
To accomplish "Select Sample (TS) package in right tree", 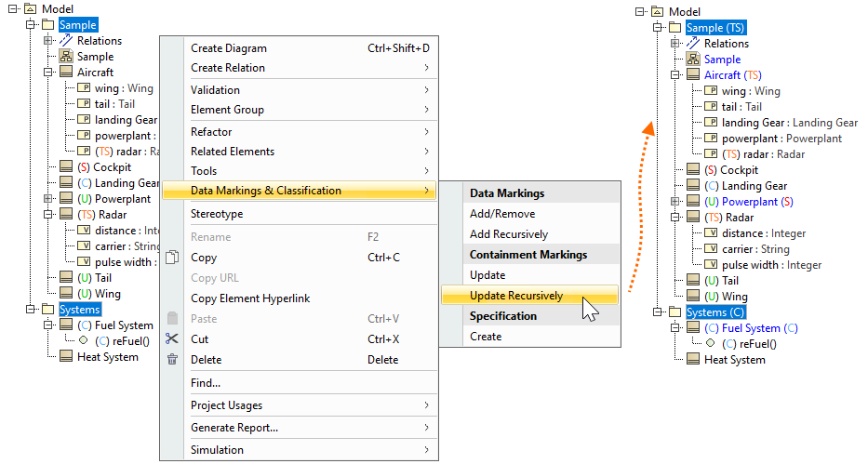I will 715,28.
